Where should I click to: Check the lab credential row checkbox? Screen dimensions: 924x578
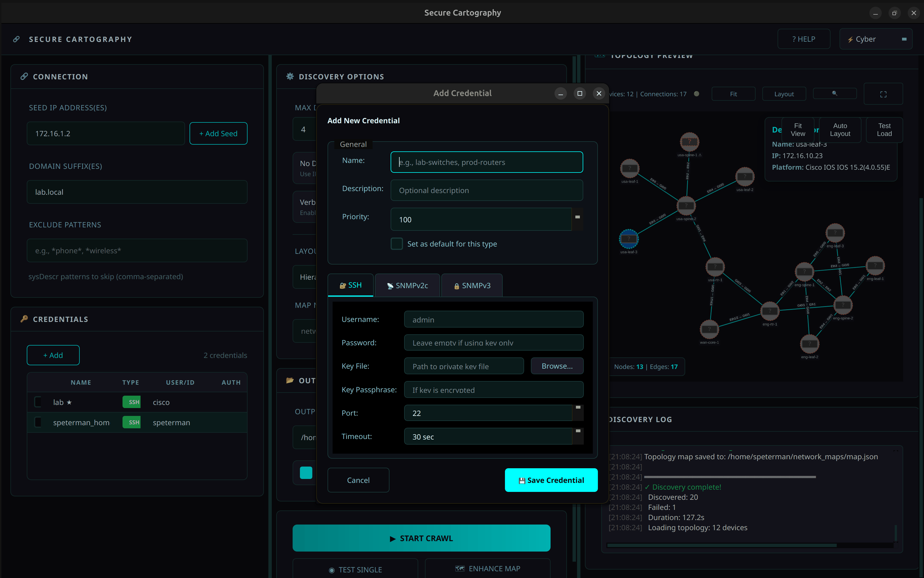coord(38,402)
